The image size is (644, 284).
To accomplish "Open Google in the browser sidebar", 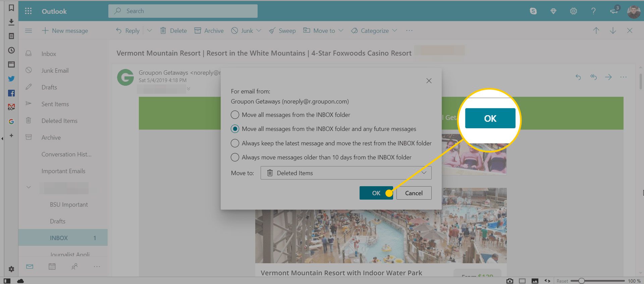I will click(x=11, y=122).
